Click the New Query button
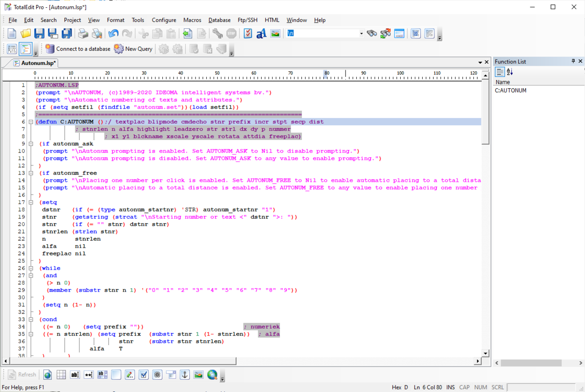The width and height of the screenshot is (585, 392). pyautogui.click(x=134, y=49)
